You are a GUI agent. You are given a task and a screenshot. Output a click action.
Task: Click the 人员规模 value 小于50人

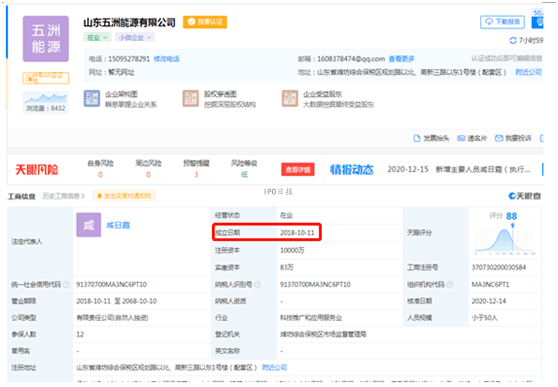(484, 318)
